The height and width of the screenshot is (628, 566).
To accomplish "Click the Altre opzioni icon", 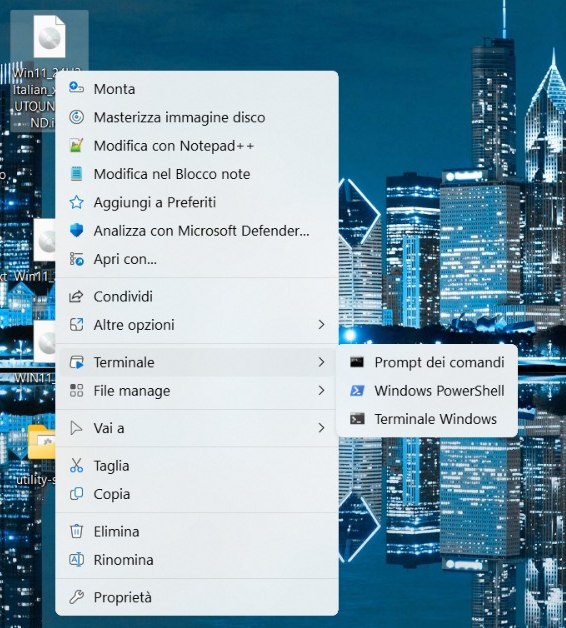I will (76, 325).
